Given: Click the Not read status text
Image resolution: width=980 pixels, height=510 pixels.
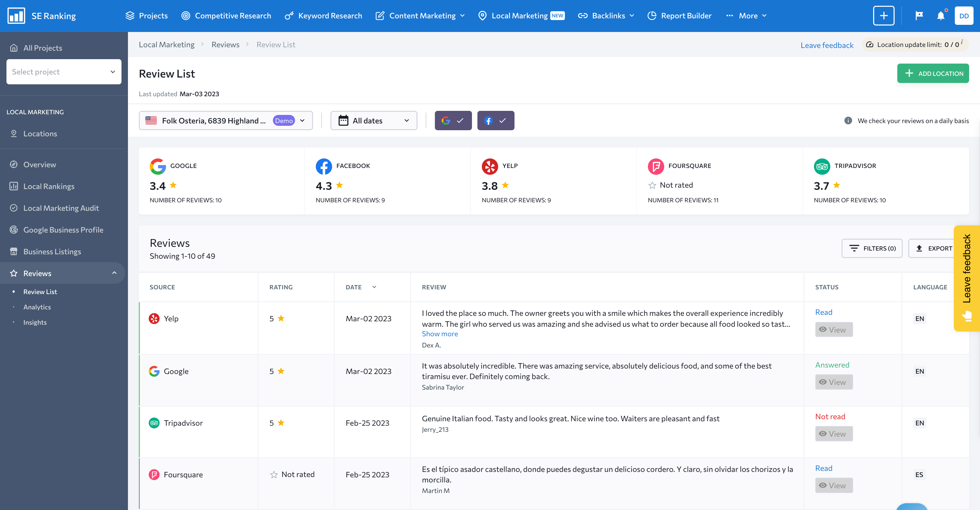Looking at the screenshot, I should (830, 417).
